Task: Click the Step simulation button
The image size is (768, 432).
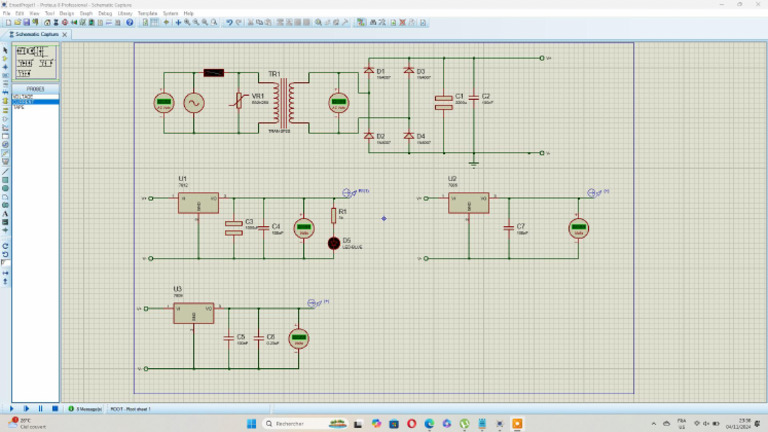Action: (x=26, y=408)
